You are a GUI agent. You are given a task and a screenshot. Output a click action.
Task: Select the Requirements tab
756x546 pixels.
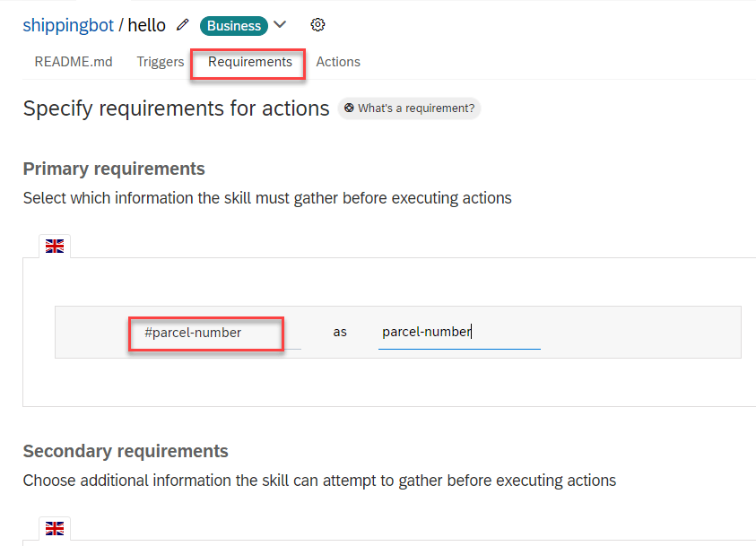click(250, 62)
